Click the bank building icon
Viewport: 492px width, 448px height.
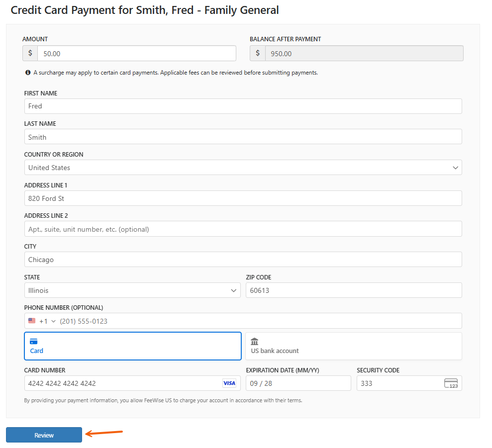255,341
